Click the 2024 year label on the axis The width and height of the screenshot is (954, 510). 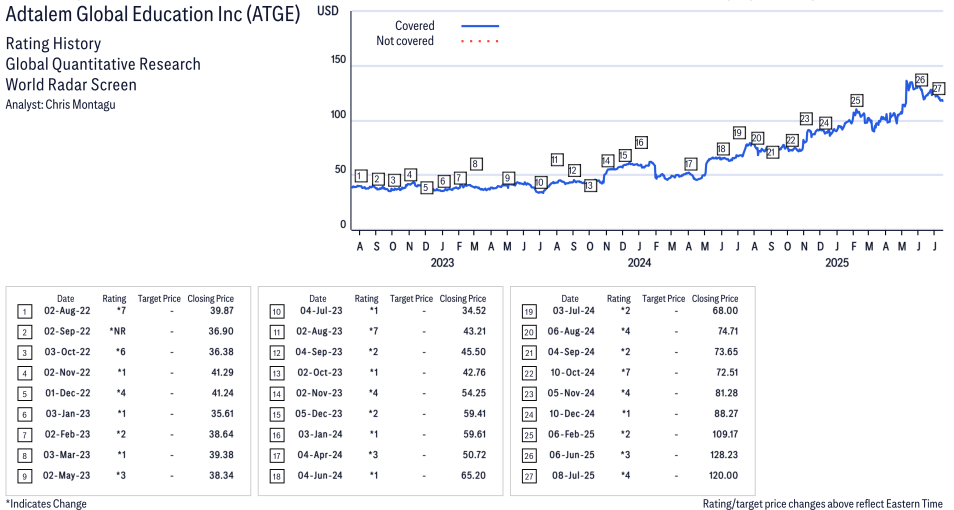click(639, 262)
